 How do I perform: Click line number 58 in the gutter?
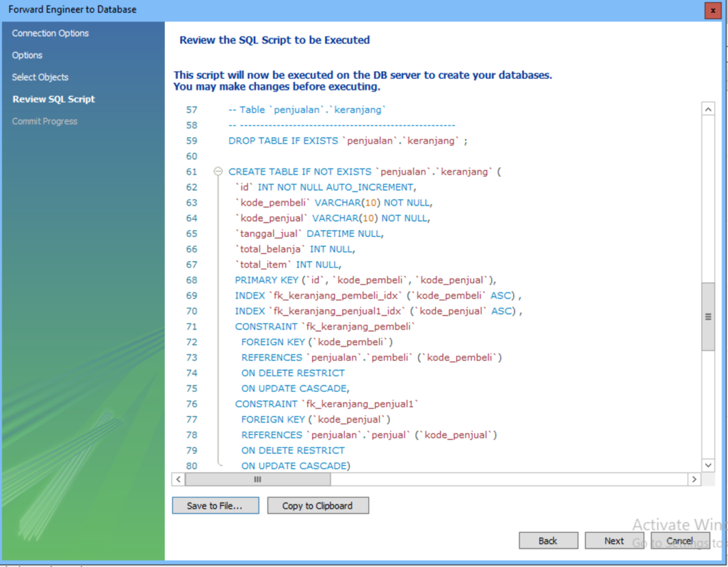192,125
